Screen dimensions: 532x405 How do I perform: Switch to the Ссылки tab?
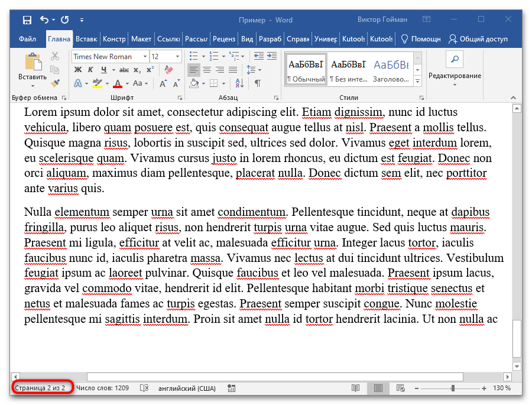(168, 39)
